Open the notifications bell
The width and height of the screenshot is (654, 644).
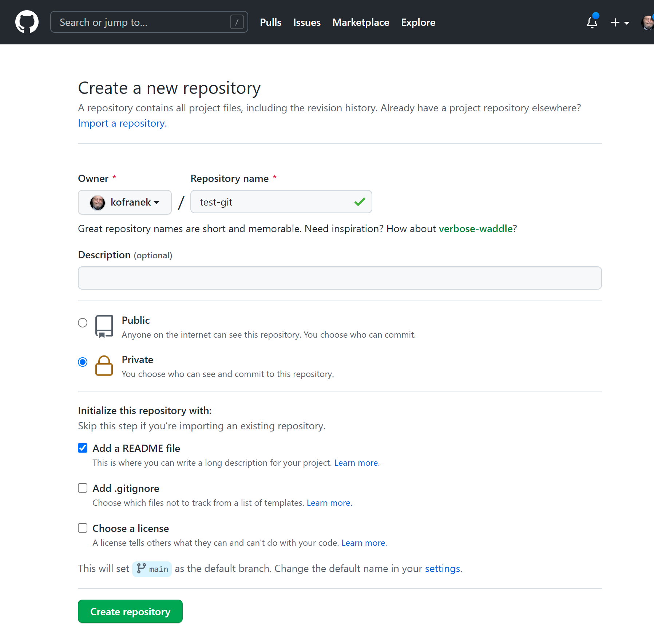pos(592,23)
